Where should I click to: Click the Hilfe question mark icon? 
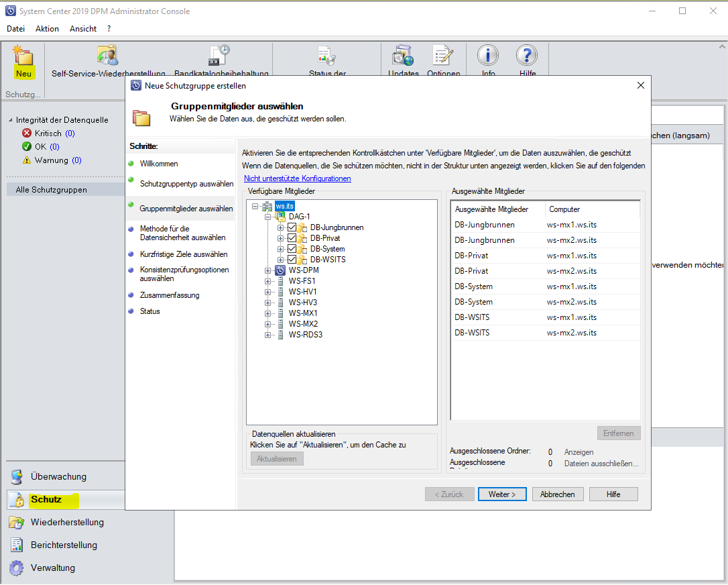[527, 55]
